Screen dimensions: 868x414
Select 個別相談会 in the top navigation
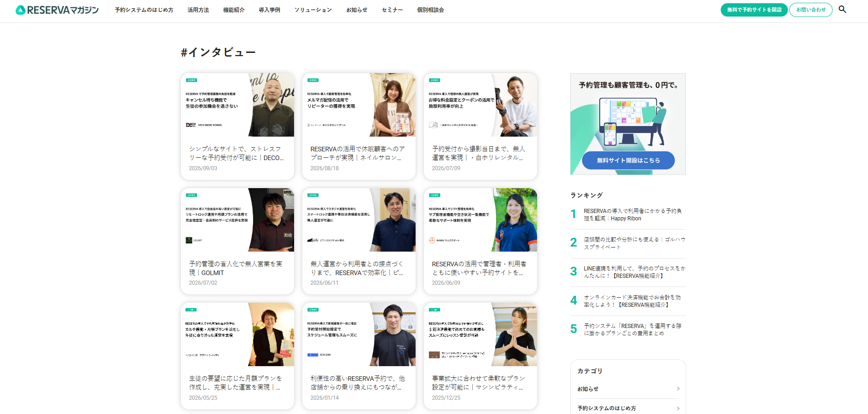click(x=430, y=10)
